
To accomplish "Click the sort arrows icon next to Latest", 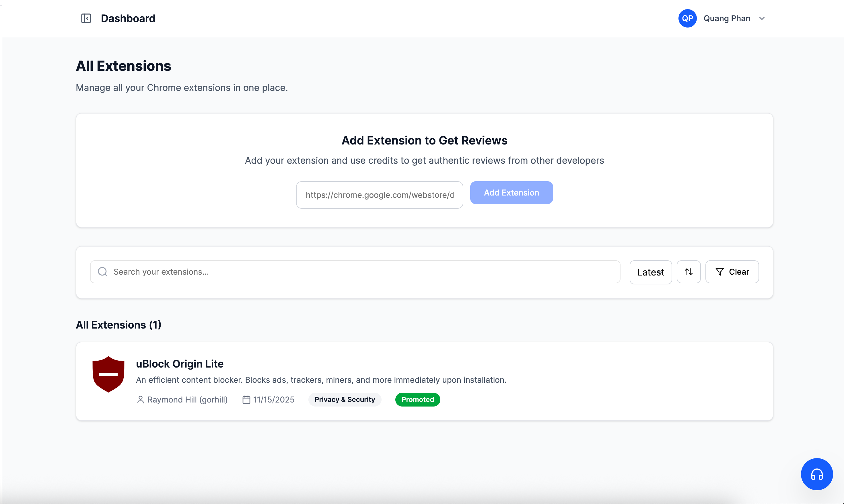I will [x=689, y=272].
